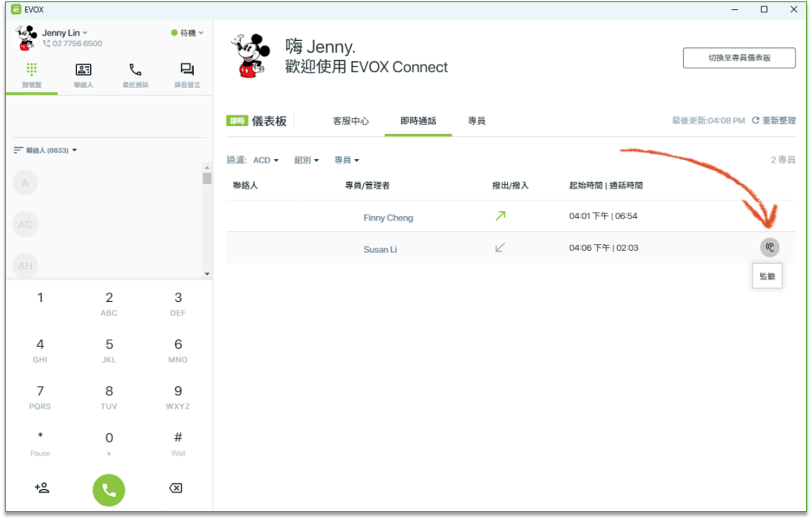Click the AH contact avatar

pos(25,266)
